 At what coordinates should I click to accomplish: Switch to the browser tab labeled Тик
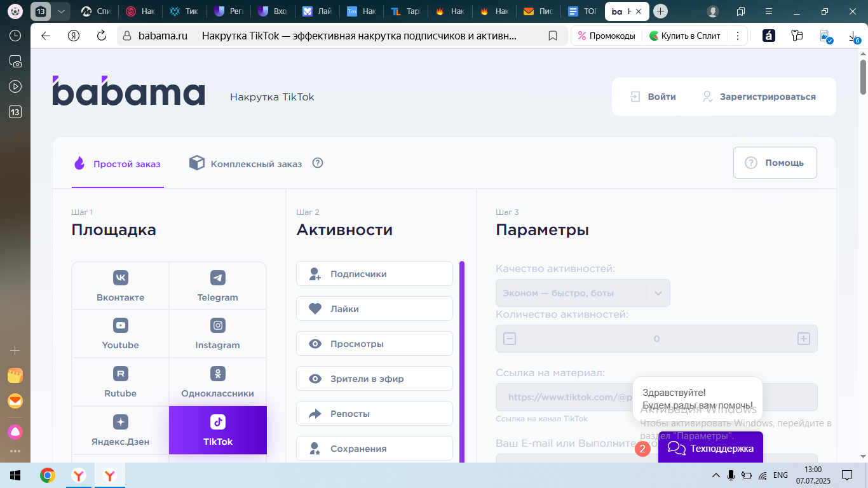185,11
